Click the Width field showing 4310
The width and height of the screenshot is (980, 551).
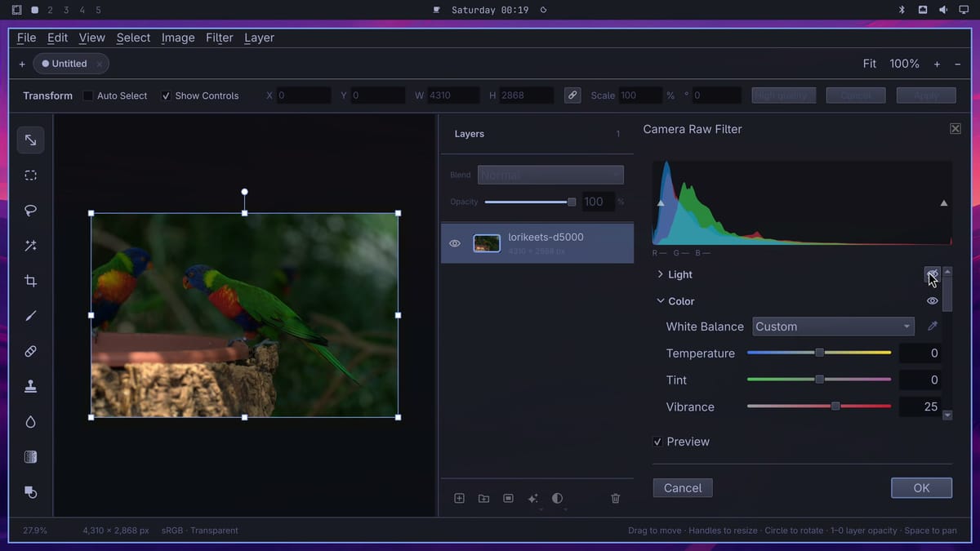[453, 96]
